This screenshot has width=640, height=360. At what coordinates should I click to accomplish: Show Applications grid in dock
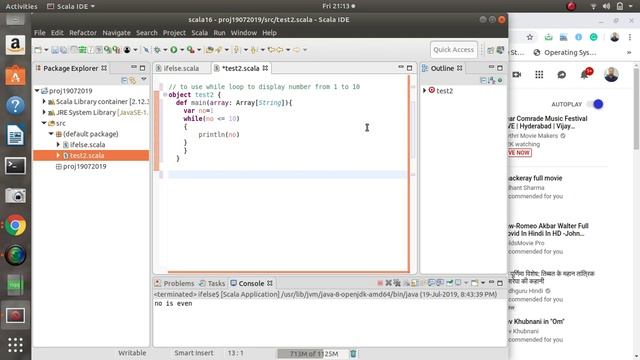coord(15,345)
